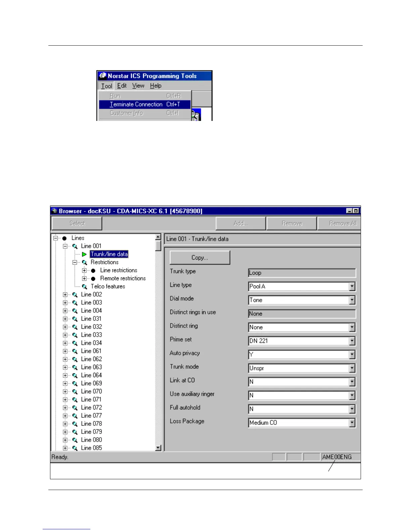411x532 pixels.
Task: Expand the Line 080 node
Action: pyautogui.click(x=65, y=440)
